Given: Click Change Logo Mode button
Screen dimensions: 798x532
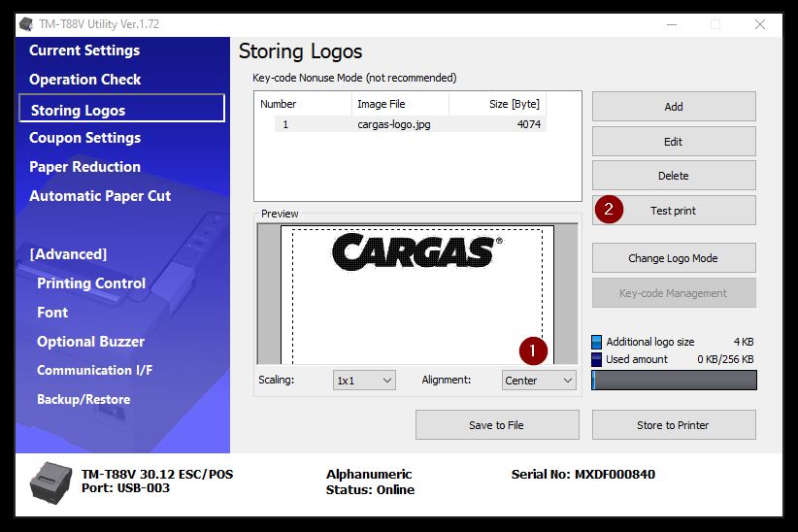Looking at the screenshot, I should click(x=674, y=258).
